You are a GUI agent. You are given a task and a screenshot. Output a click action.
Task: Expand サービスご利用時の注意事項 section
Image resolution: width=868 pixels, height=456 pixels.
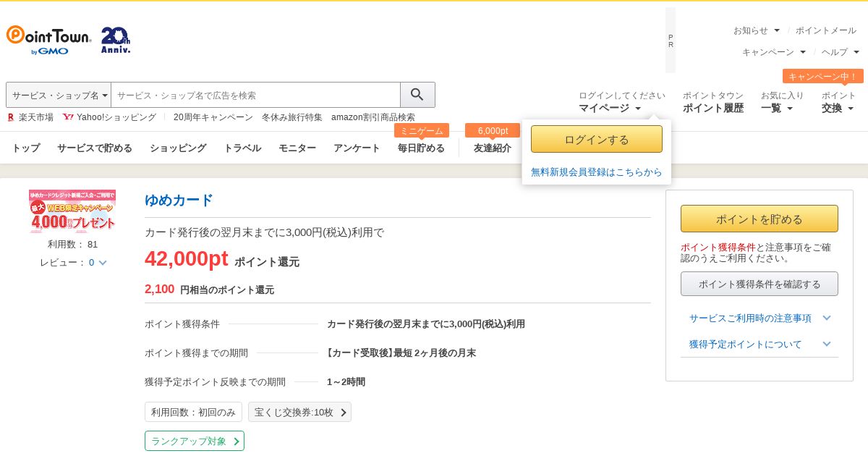click(759, 318)
